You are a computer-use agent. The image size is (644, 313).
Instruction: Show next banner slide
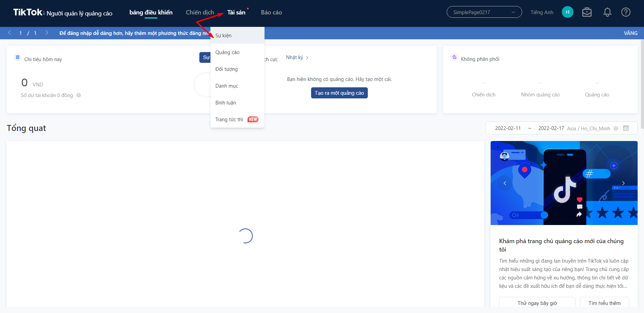click(623, 183)
